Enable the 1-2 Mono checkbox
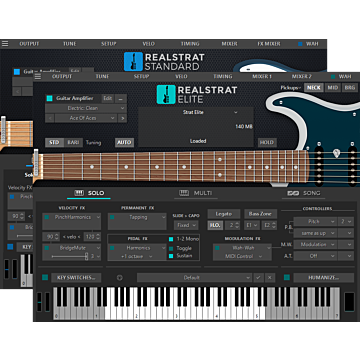Image resolution: width=360 pixels, height=360 pixels. click(x=171, y=239)
